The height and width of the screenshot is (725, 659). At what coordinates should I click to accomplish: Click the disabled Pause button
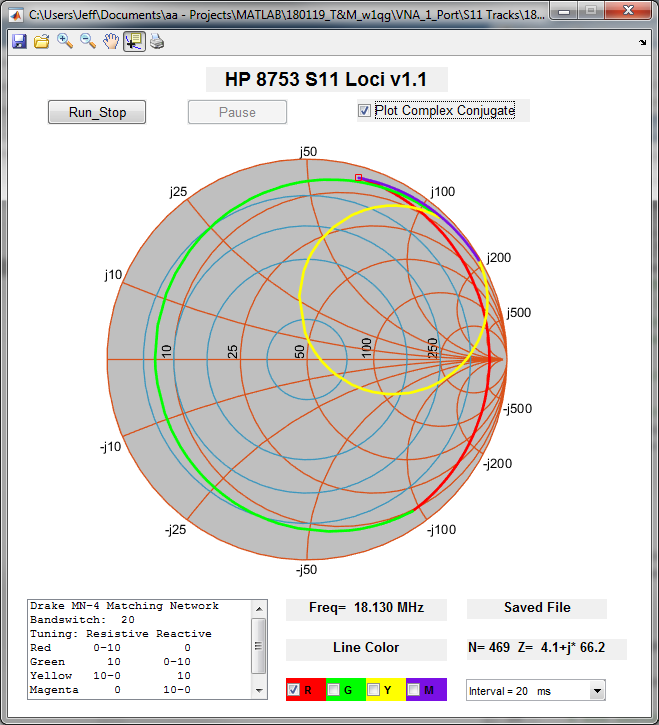point(237,112)
